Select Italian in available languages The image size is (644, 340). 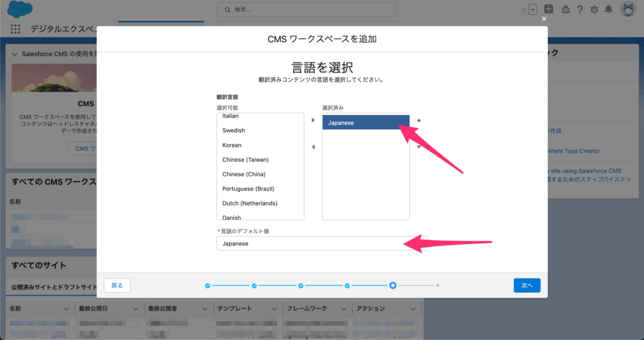coord(260,116)
